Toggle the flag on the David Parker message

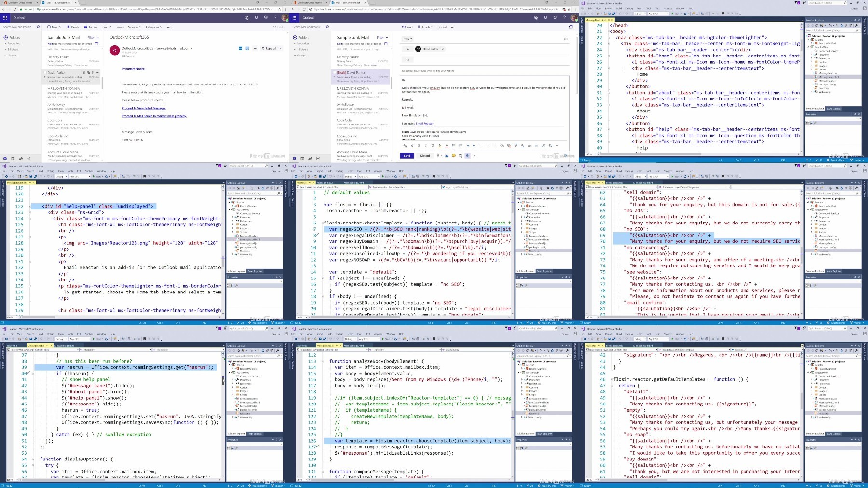coord(93,72)
